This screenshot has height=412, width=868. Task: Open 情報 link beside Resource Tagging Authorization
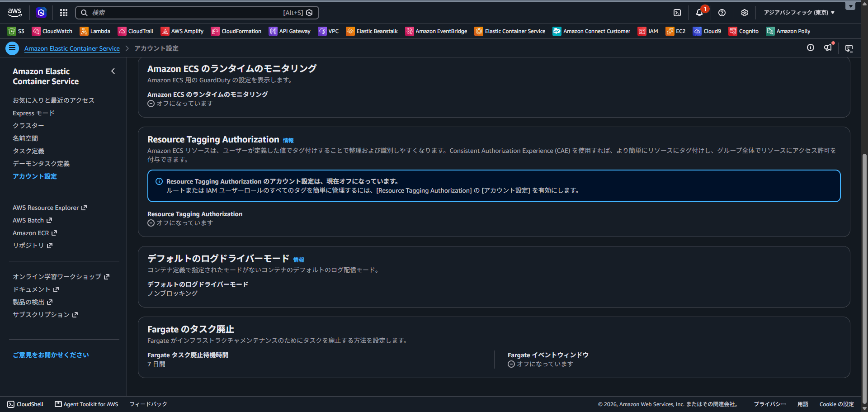click(x=288, y=140)
